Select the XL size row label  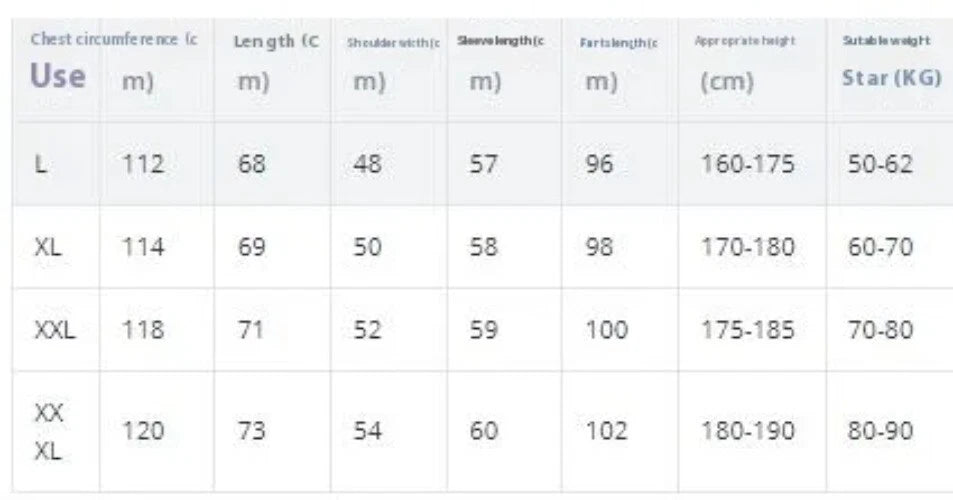point(48,247)
